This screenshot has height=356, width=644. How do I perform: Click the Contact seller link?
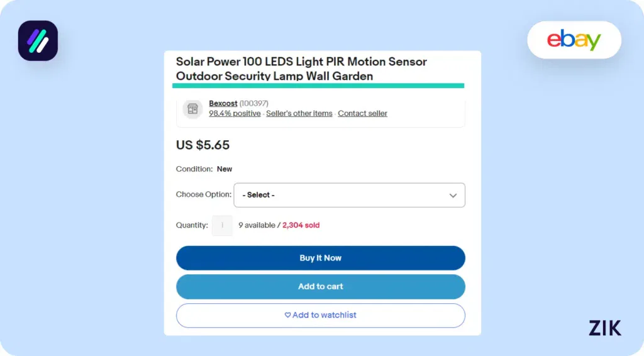362,114
